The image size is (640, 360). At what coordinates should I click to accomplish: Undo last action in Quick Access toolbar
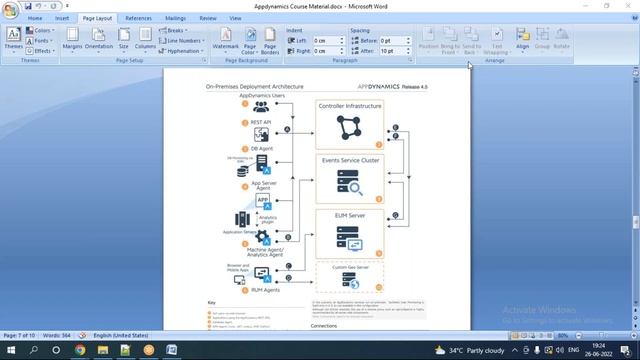(38, 6)
